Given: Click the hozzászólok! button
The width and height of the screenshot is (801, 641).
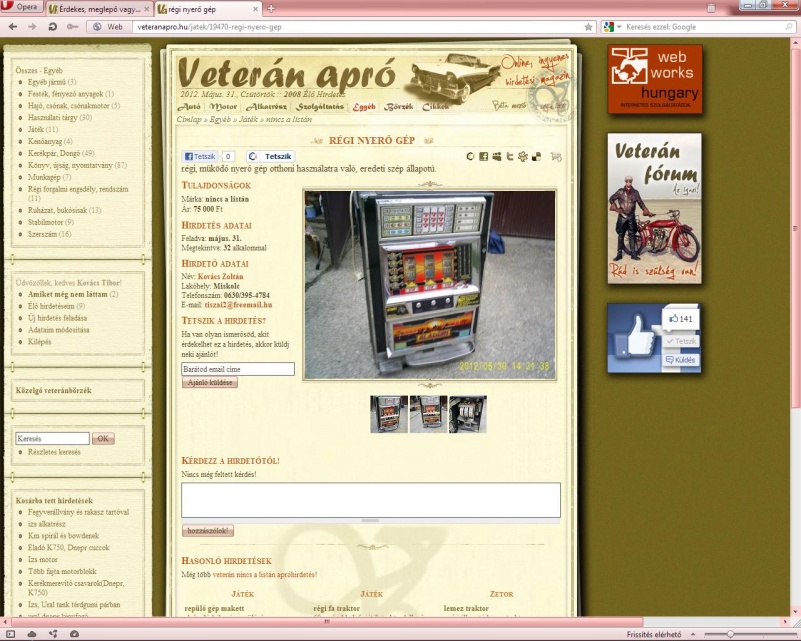Looking at the screenshot, I should coord(207,531).
